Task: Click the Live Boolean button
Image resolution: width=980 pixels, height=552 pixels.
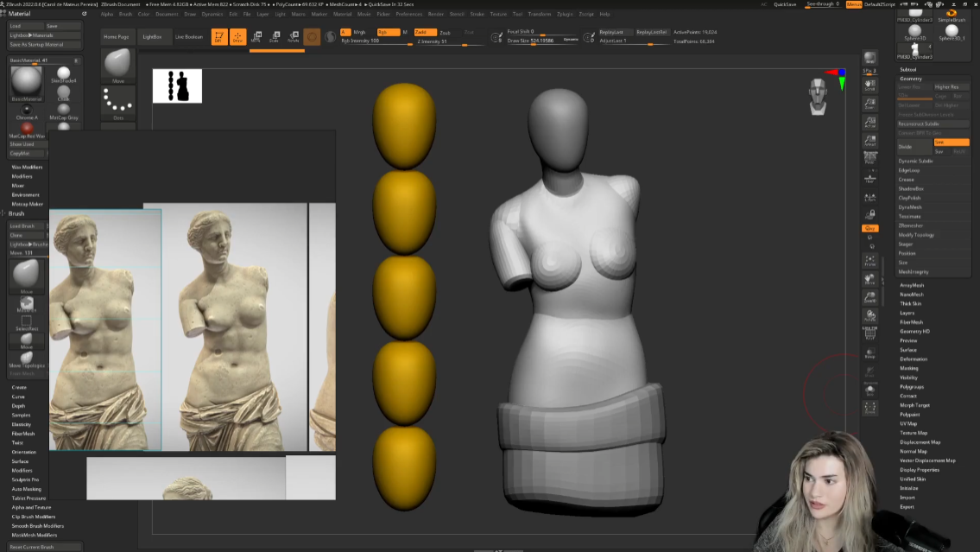Action: click(189, 37)
